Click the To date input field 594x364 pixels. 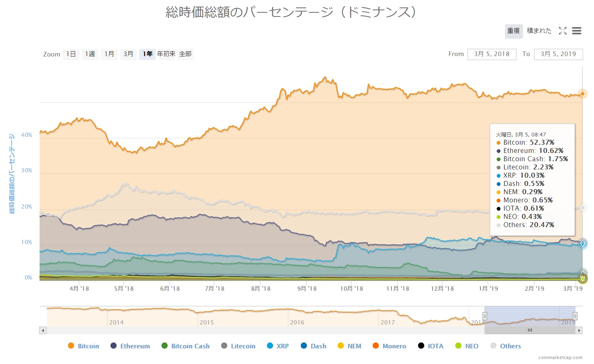558,54
